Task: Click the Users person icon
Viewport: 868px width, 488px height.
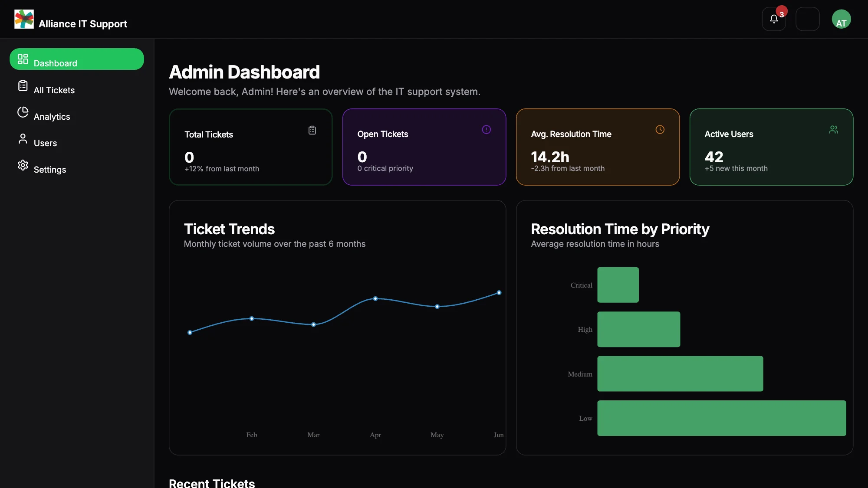Action: pos(23,138)
